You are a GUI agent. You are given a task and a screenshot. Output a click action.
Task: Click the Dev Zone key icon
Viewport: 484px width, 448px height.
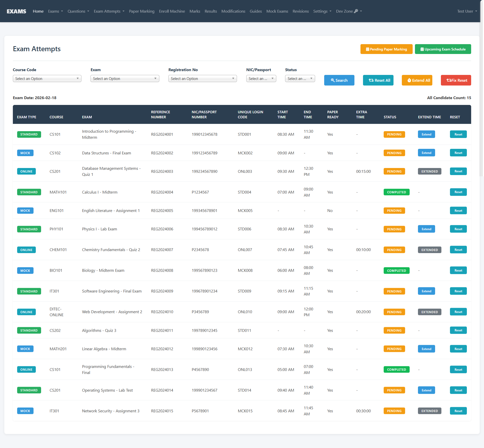click(x=356, y=11)
